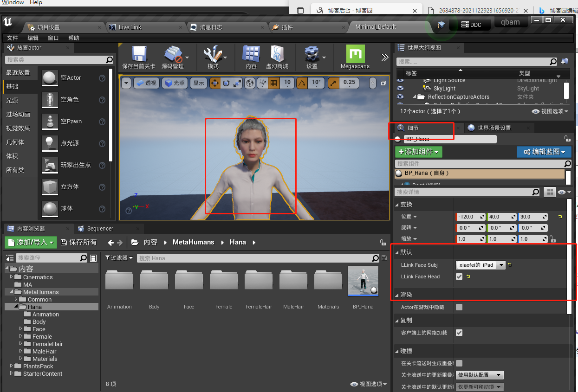Go to MetaHumans in the breadcrumb path
578x392 pixels.
194,242
